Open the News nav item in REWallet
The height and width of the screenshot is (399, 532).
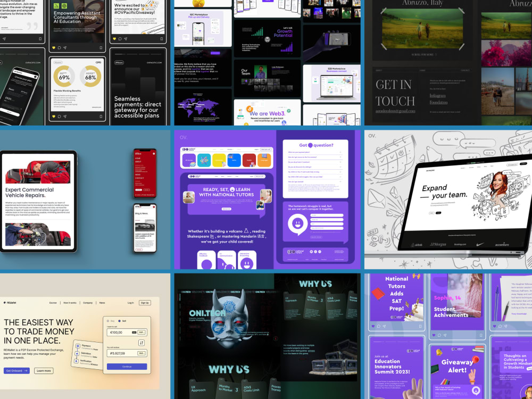click(x=102, y=303)
